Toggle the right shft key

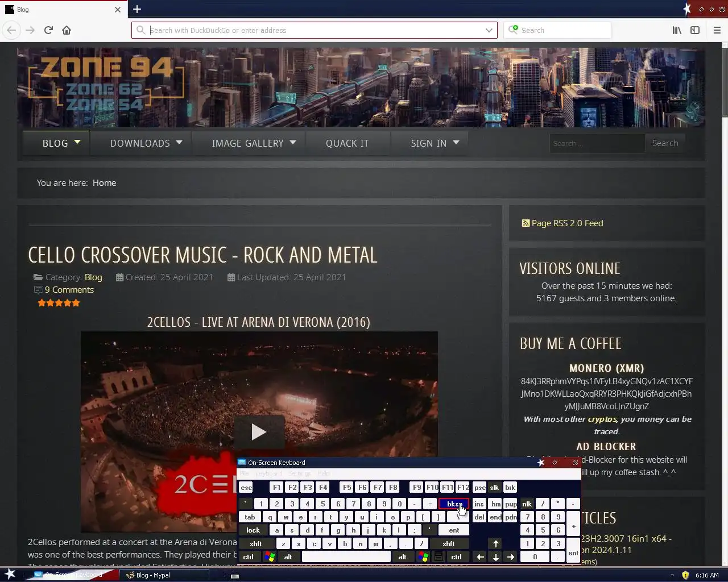point(449,543)
